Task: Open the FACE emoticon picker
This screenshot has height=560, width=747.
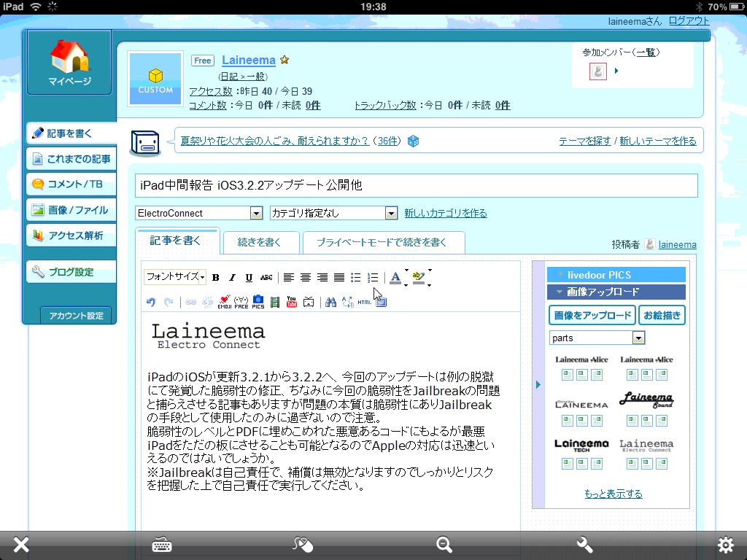Action: pyautogui.click(x=241, y=302)
